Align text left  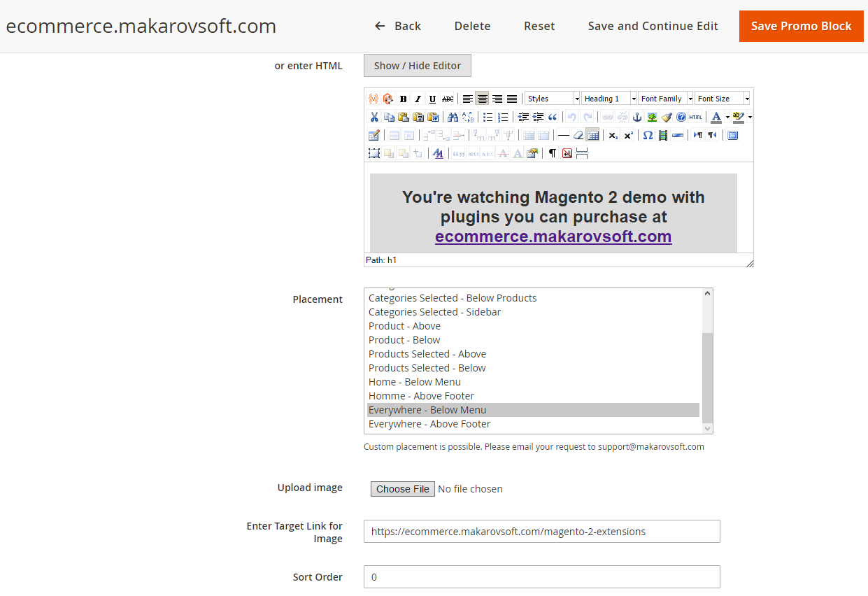[x=467, y=99]
